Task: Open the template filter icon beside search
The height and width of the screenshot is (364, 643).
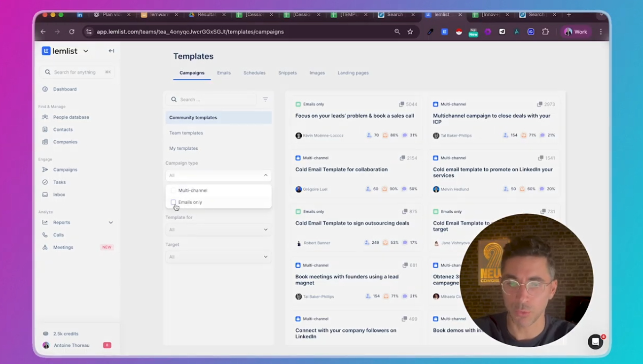Action: [265, 99]
